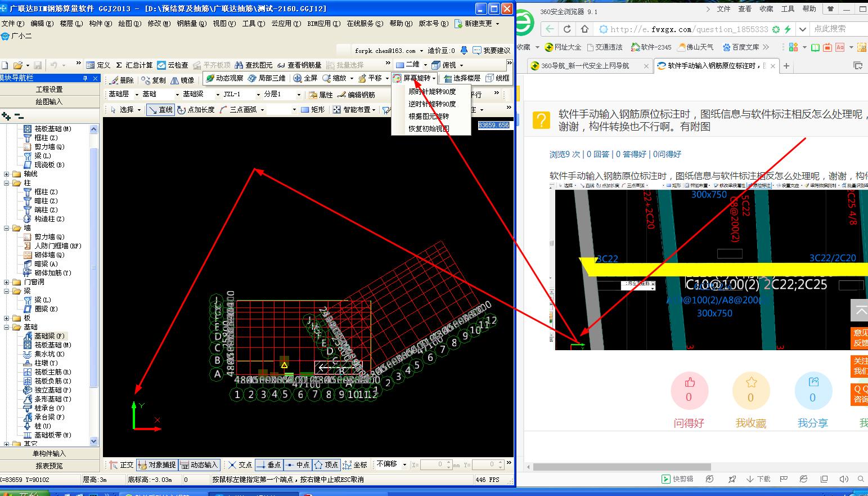
Task: Click the 选择 selection arrow tool
Action: click(122, 110)
